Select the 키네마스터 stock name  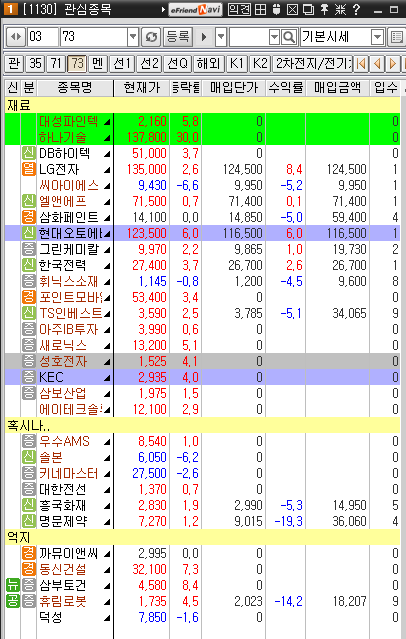(69, 474)
